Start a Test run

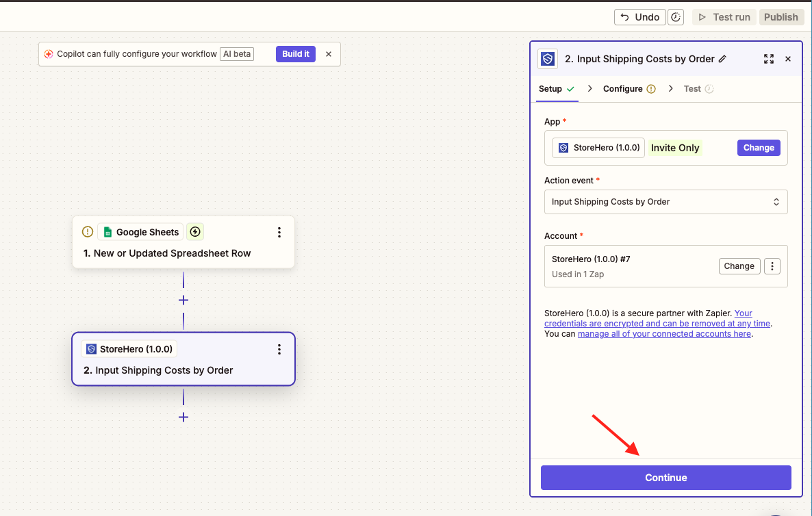(724, 17)
